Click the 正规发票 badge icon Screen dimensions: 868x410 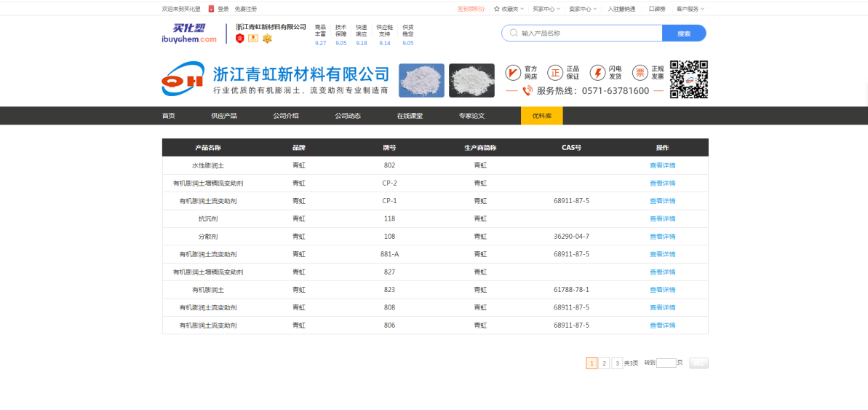click(640, 73)
